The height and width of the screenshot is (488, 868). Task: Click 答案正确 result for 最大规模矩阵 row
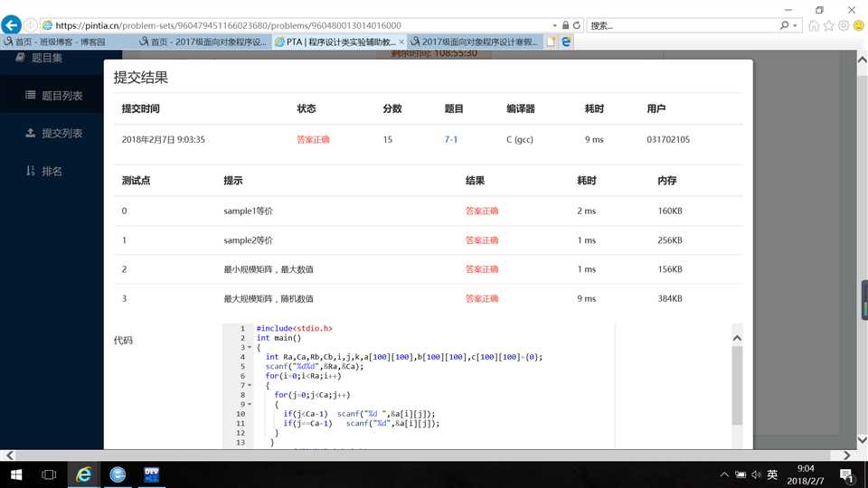coord(482,299)
